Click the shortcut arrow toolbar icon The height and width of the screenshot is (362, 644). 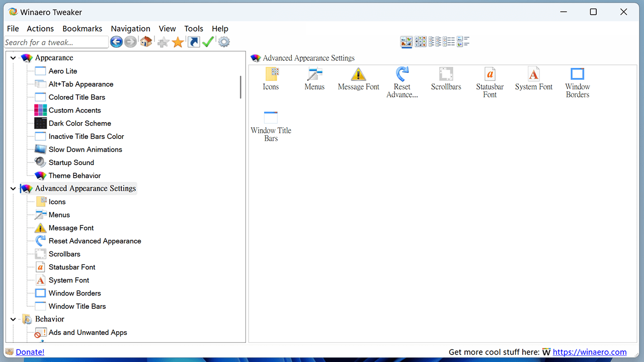(193, 42)
